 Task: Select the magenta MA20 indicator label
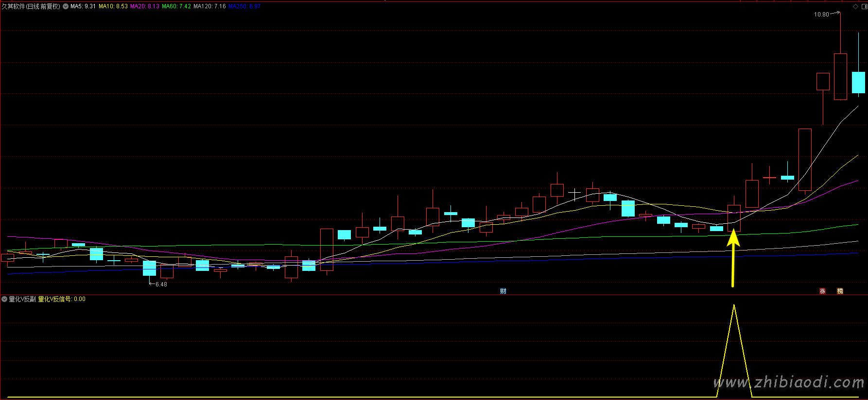[145, 6]
